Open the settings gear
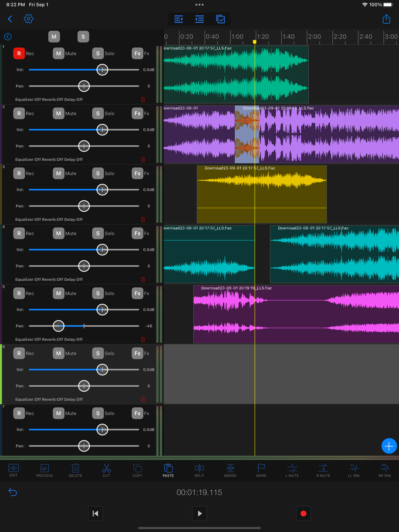Image resolution: width=399 pixels, height=532 pixels. coord(28,19)
